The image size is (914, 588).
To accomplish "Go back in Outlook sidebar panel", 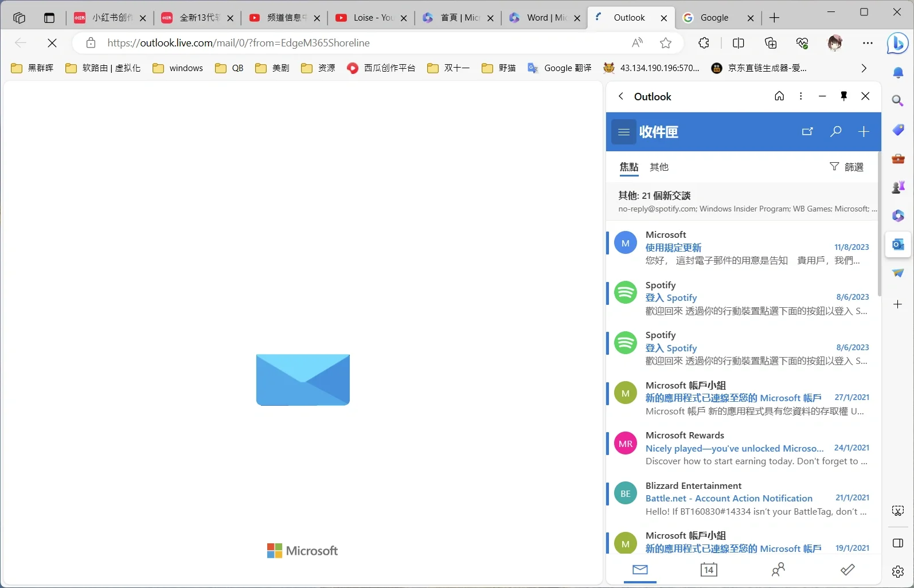I will click(x=621, y=96).
